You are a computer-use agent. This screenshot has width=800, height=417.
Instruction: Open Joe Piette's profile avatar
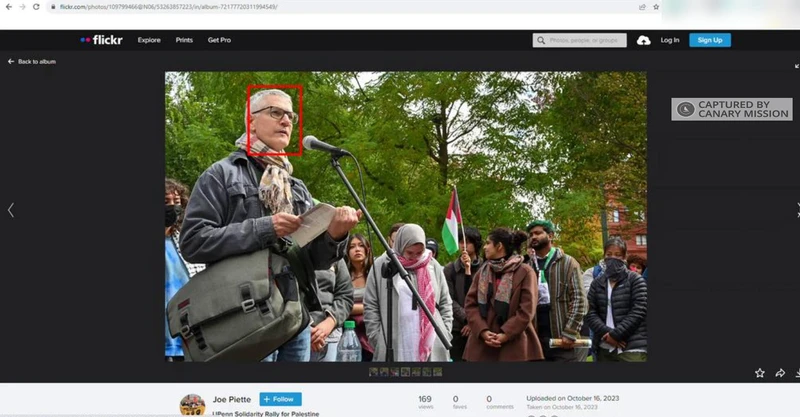[192, 405]
